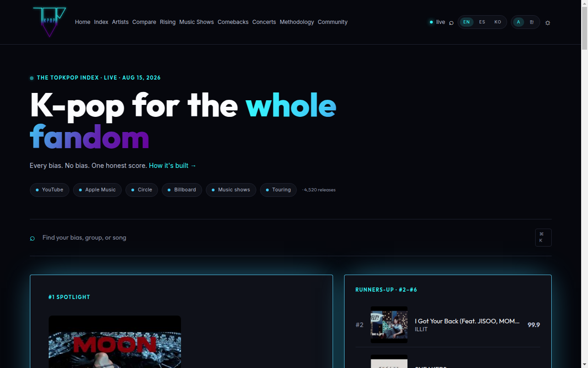Viewport: 588px width, 368px height.
Task: Open the Rising page
Action: [168, 22]
